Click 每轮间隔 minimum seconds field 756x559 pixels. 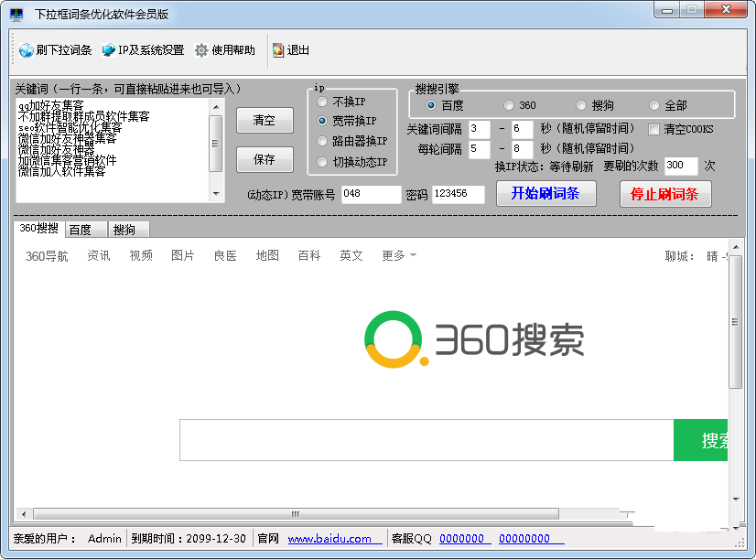click(x=480, y=149)
